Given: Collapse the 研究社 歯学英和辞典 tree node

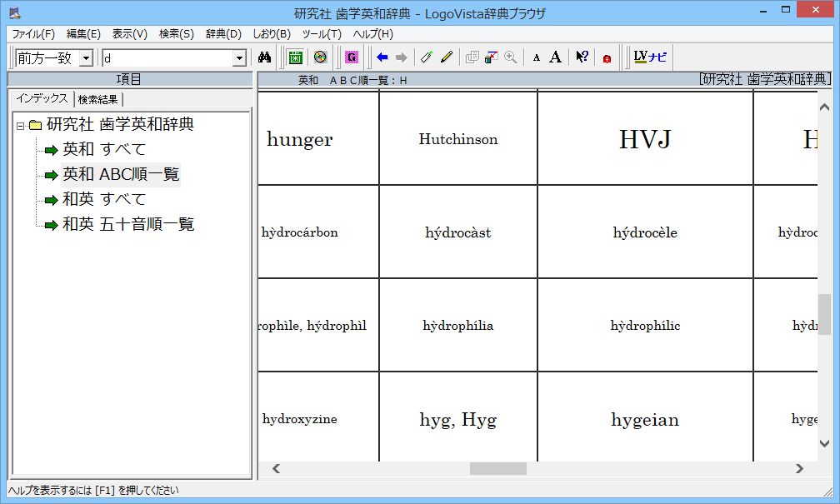Looking at the screenshot, I should tap(20, 125).
